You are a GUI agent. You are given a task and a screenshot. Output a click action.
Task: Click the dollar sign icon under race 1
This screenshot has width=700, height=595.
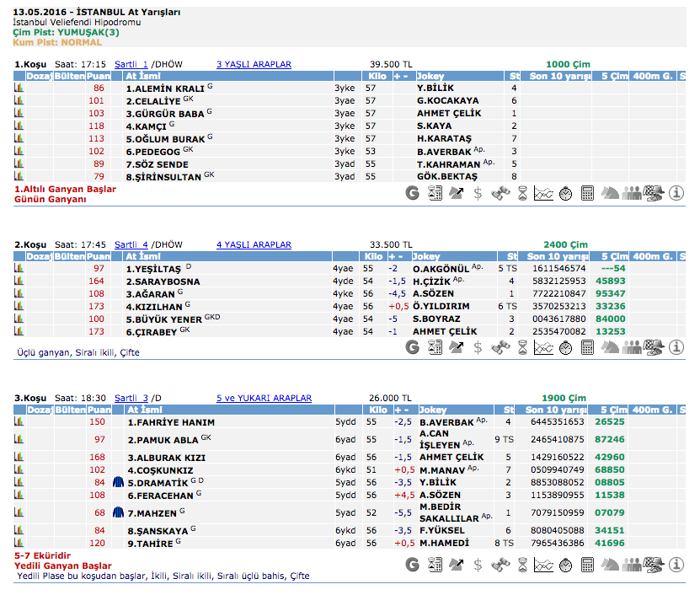tap(478, 193)
